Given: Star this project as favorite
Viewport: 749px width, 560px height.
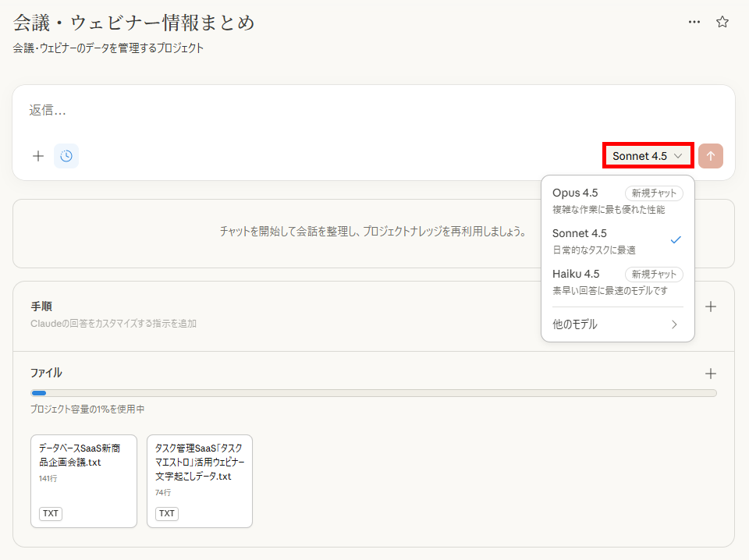Looking at the screenshot, I should (x=722, y=22).
